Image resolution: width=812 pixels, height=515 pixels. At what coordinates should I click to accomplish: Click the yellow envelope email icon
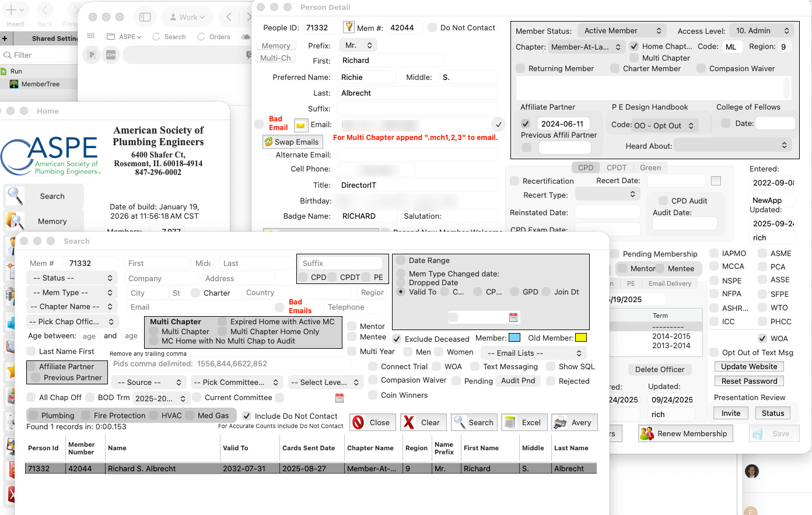click(x=300, y=125)
